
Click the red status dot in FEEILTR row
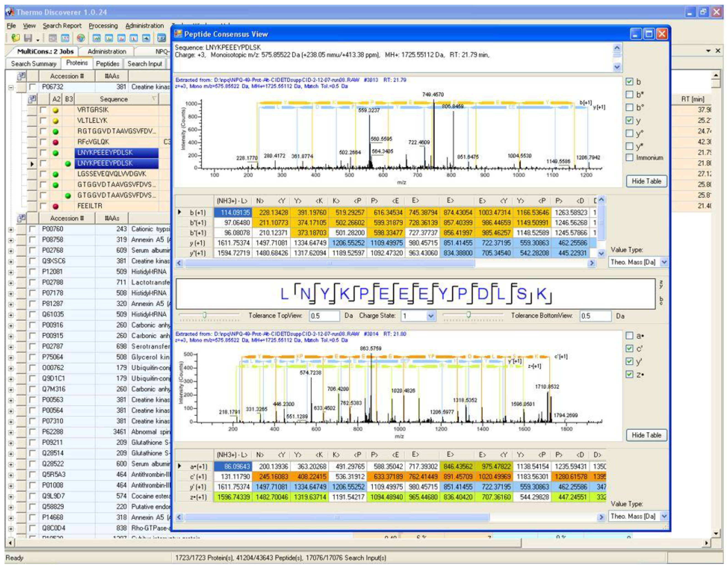pos(56,206)
